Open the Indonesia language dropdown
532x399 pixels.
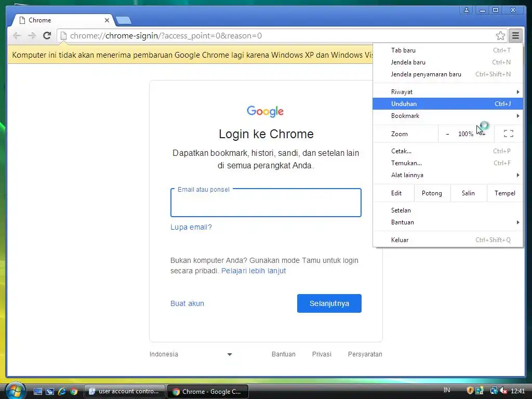tap(191, 354)
